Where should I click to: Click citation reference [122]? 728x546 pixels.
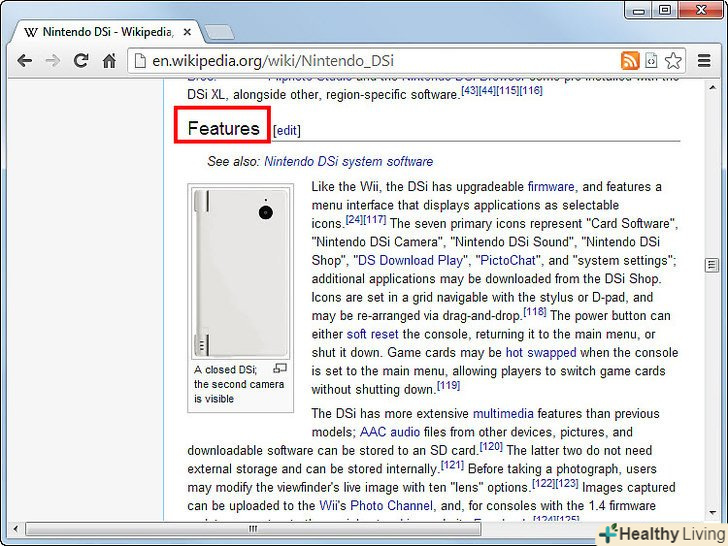coord(544,483)
